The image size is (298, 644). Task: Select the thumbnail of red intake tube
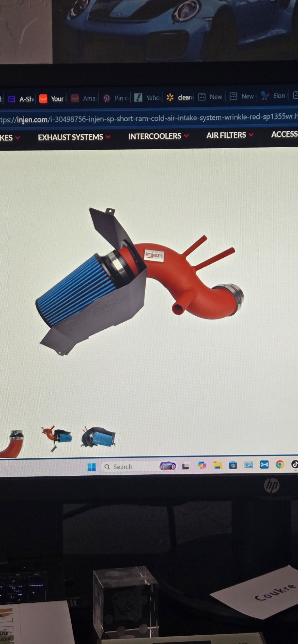tap(12, 443)
